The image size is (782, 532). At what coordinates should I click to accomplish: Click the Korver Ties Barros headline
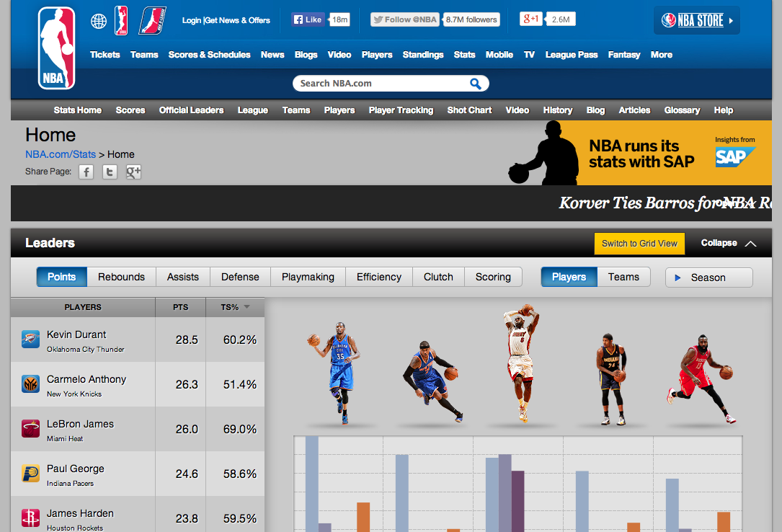[x=665, y=203]
